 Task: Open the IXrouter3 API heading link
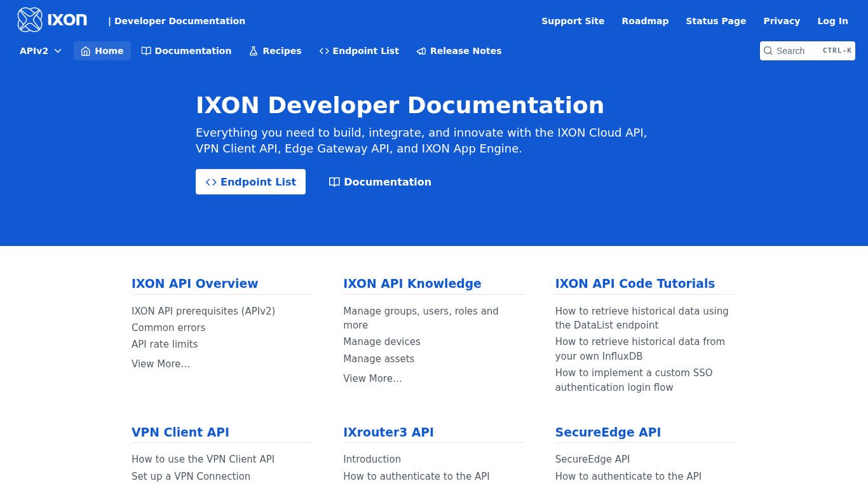point(388,432)
